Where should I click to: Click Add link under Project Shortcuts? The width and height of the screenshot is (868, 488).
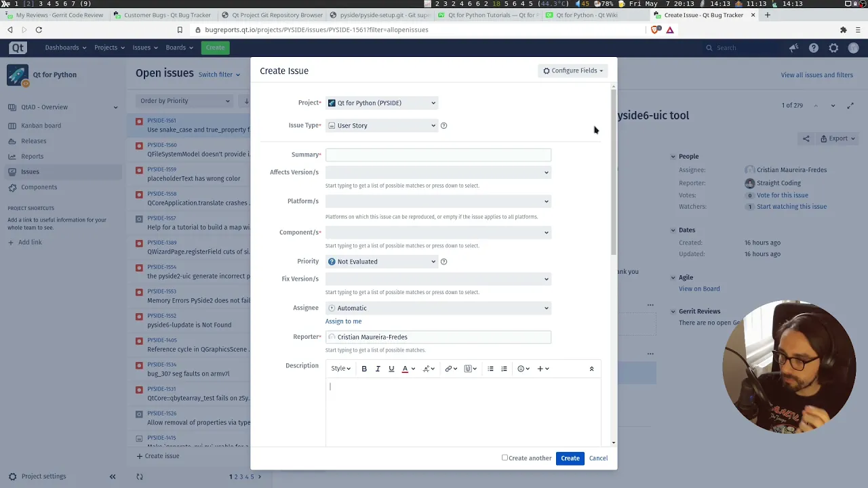click(30, 242)
